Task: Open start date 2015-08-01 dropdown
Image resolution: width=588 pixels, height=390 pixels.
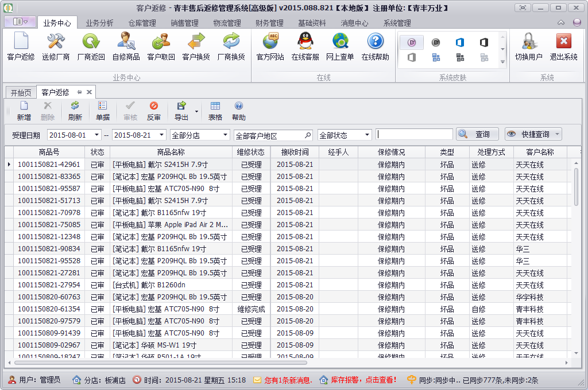Action: tap(96, 135)
